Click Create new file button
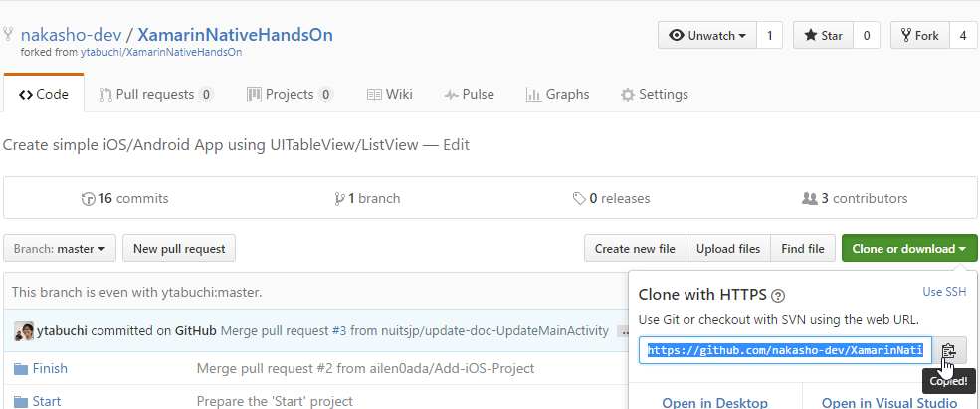980x409 pixels. click(635, 248)
